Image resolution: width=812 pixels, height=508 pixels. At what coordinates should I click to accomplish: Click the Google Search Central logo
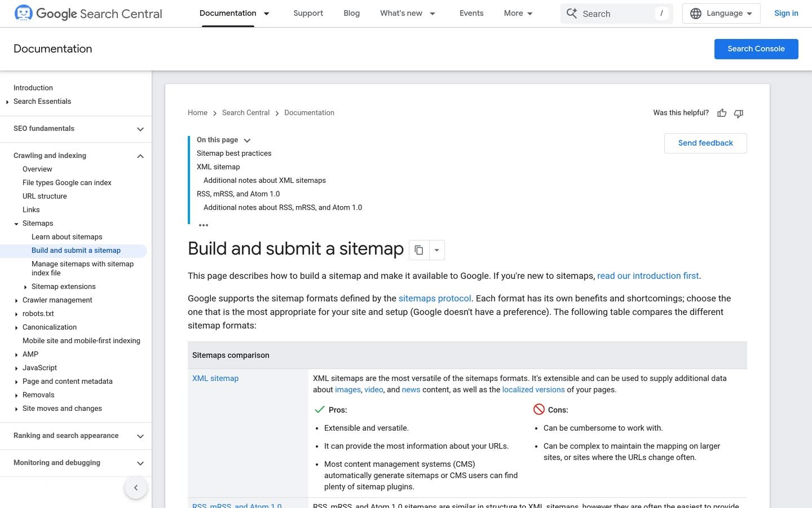[88, 14]
